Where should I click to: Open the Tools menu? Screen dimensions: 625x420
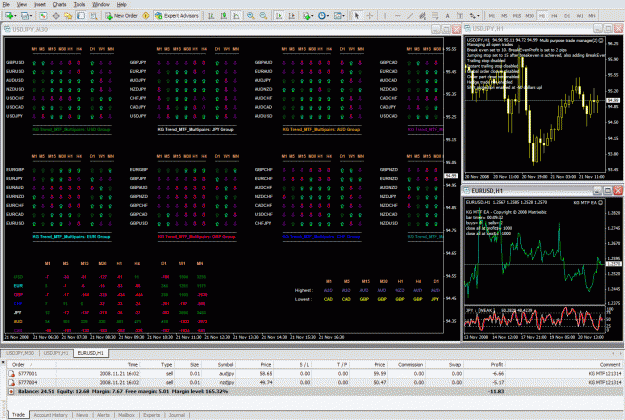[x=79, y=4]
